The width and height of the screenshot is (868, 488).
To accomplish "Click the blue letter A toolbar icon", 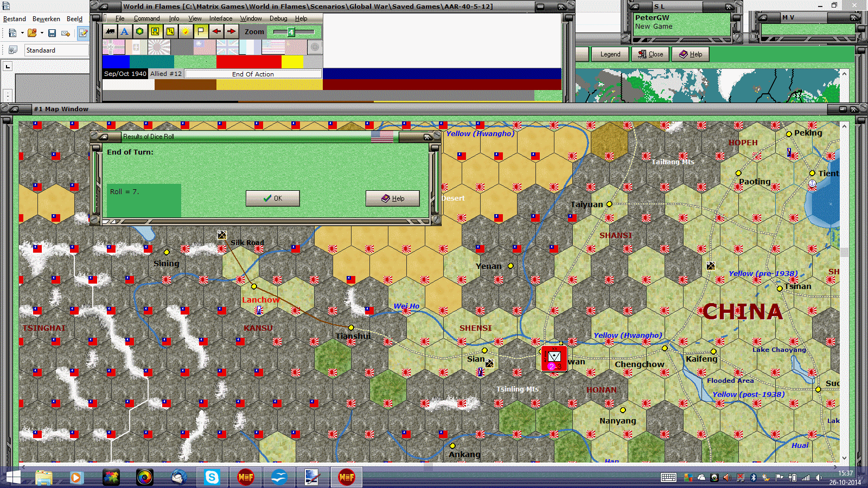I will click(125, 31).
